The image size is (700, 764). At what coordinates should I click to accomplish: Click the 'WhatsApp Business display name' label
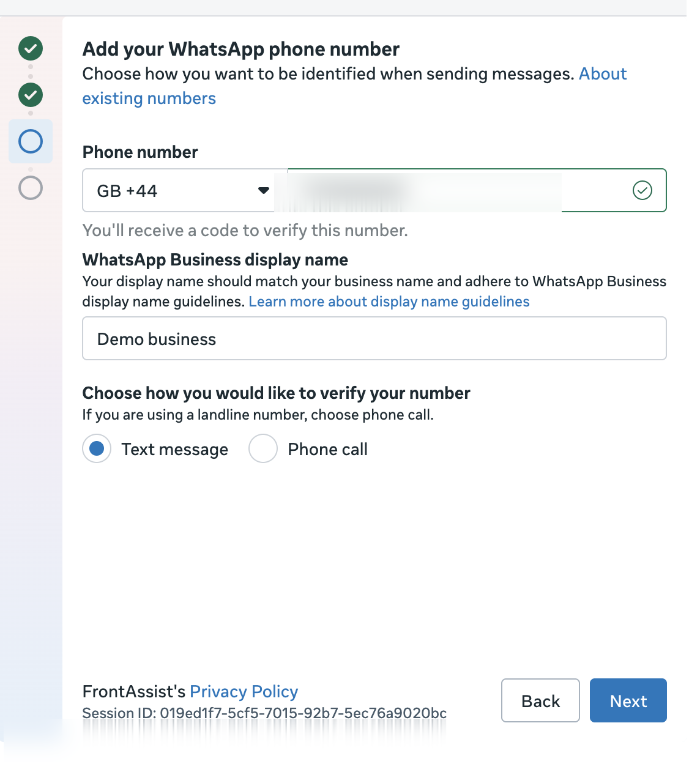click(215, 260)
